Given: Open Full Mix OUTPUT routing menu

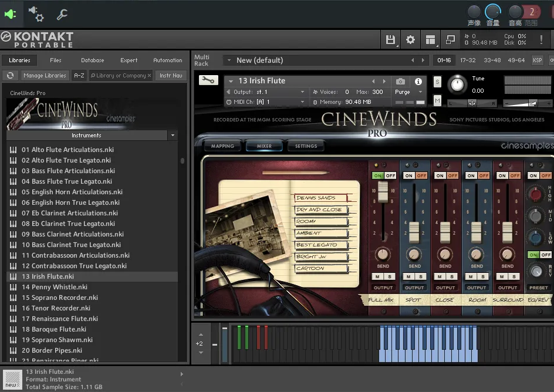Looking at the screenshot, I should (x=383, y=288).
